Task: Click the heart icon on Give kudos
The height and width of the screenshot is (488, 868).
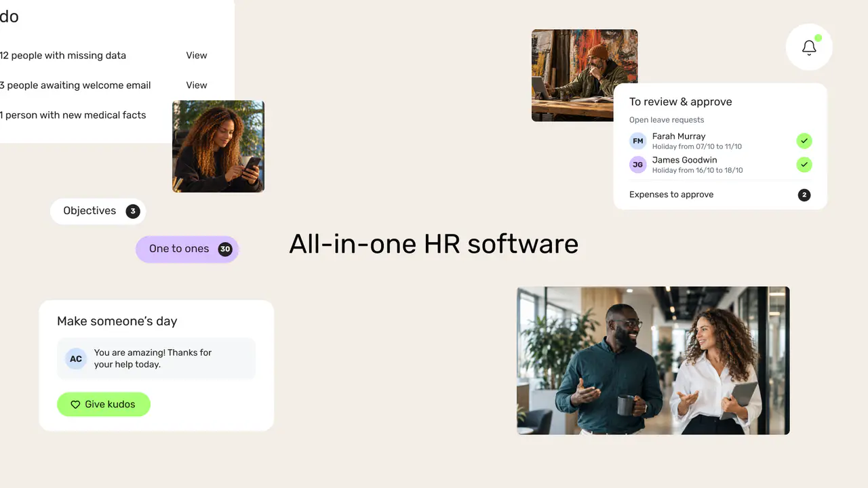Action: pyautogui.click(x=75, y=405)
